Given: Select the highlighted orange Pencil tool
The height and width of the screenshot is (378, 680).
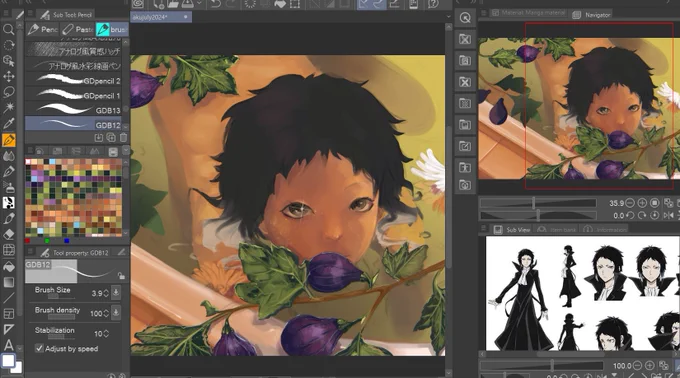Looking at the screenshot, I should click(8, 140).
